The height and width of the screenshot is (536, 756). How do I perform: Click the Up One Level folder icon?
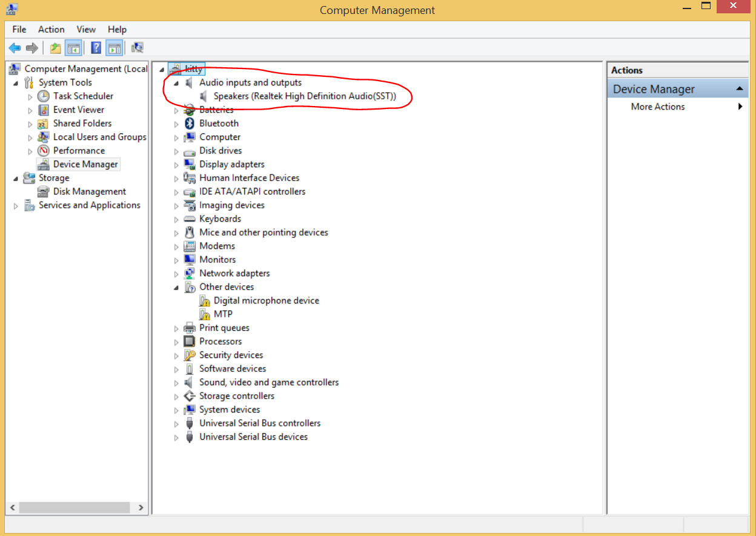point(56,48)
